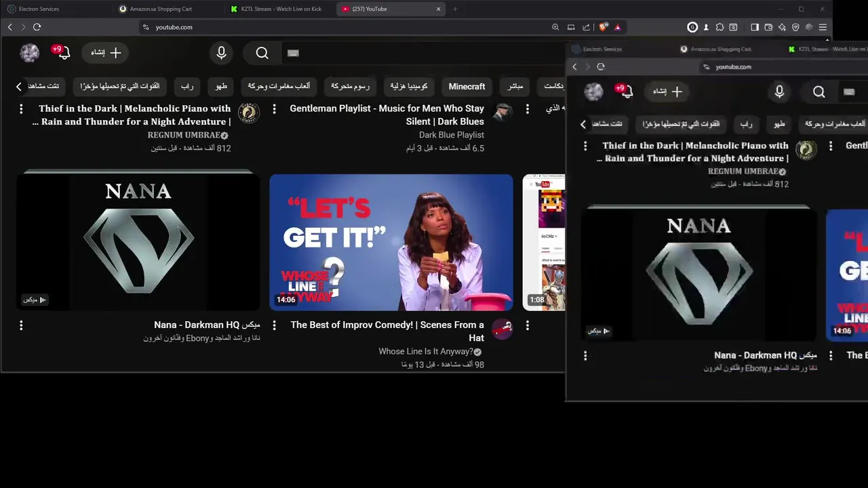Click the Nana thumbnail in the right-hand window
This screenshot has width=868, height=488.
coord(698,275)
